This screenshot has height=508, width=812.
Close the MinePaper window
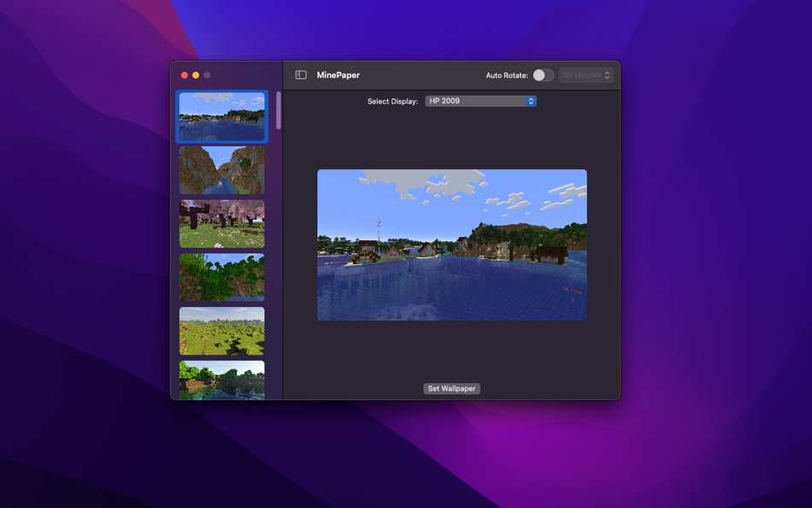click(185, 75)
